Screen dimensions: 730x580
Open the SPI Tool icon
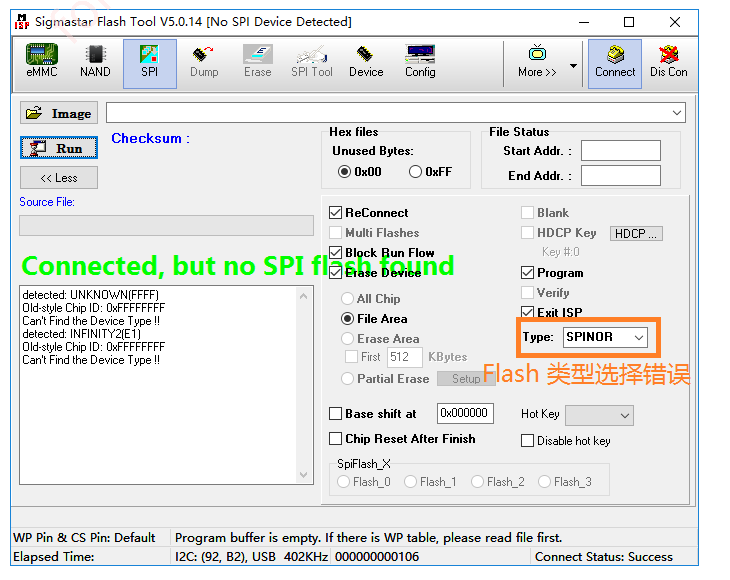311,61
